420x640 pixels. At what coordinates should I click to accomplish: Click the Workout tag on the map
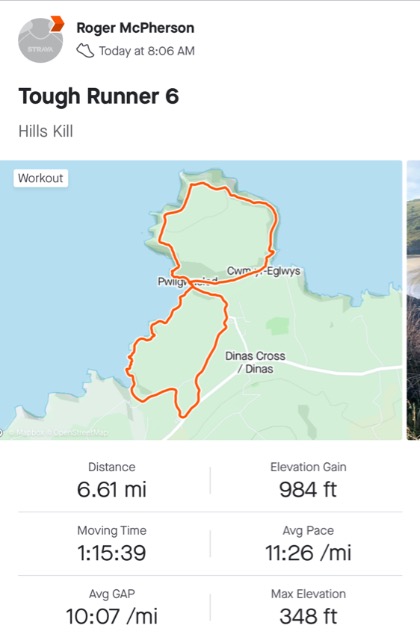(x=40, y=178)
